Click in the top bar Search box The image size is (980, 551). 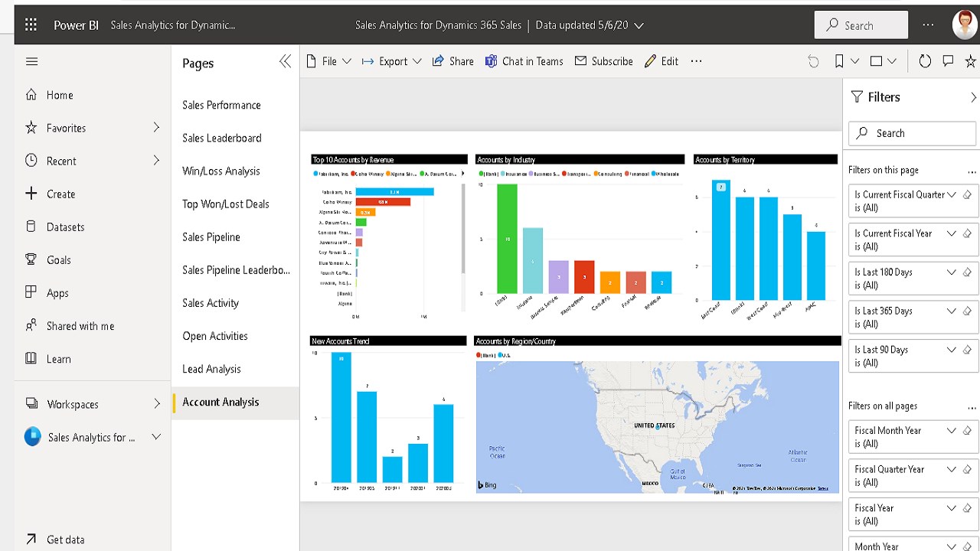pyautogui.click(x=861, y=25)
